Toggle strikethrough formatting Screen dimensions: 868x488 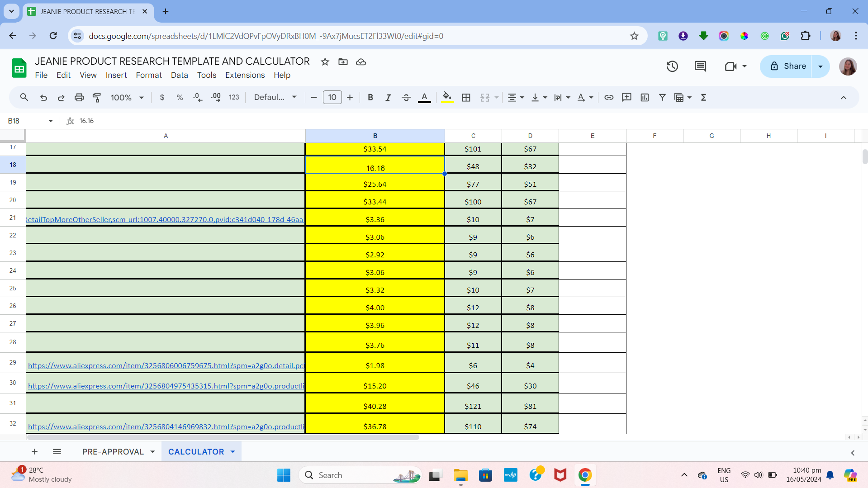(x=406, y=97)
